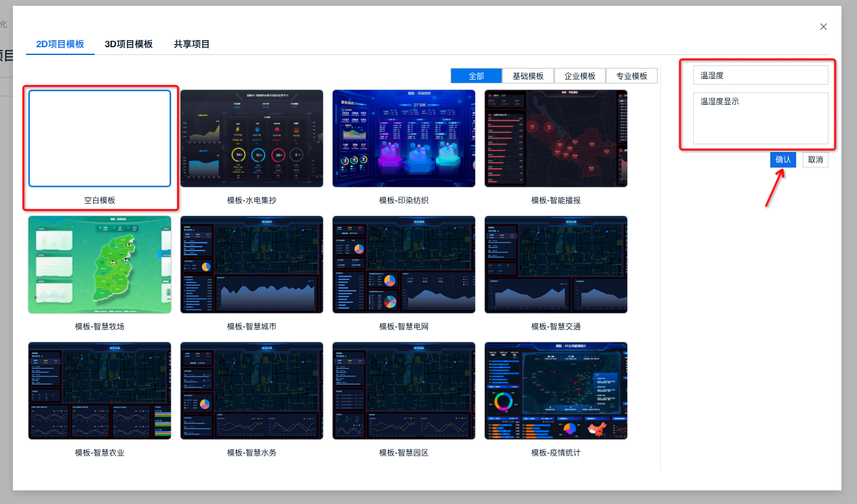Viewport: 857px width, 504px height.
Task: Choose the 模板-水电集抄 template thumbnail
Action: (252, 138)
